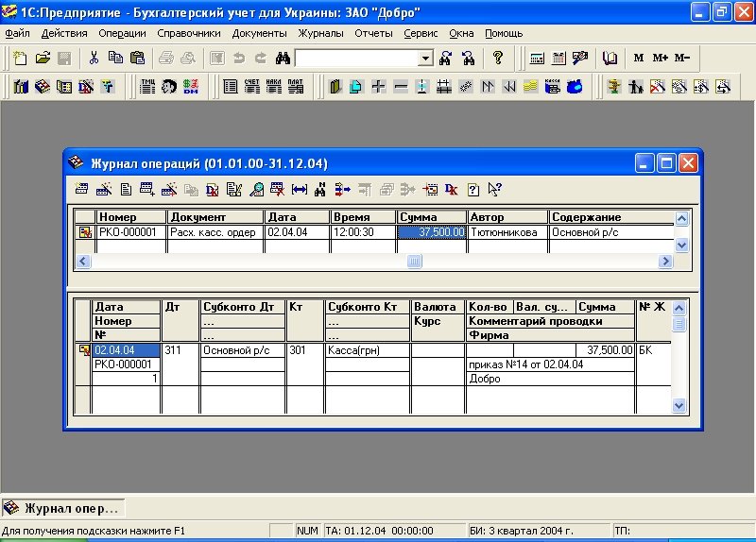Image resolution: width=756 pixels, height=542 pixels.
Task: Maximize the Журнал операций window
Action: (666, 163)
